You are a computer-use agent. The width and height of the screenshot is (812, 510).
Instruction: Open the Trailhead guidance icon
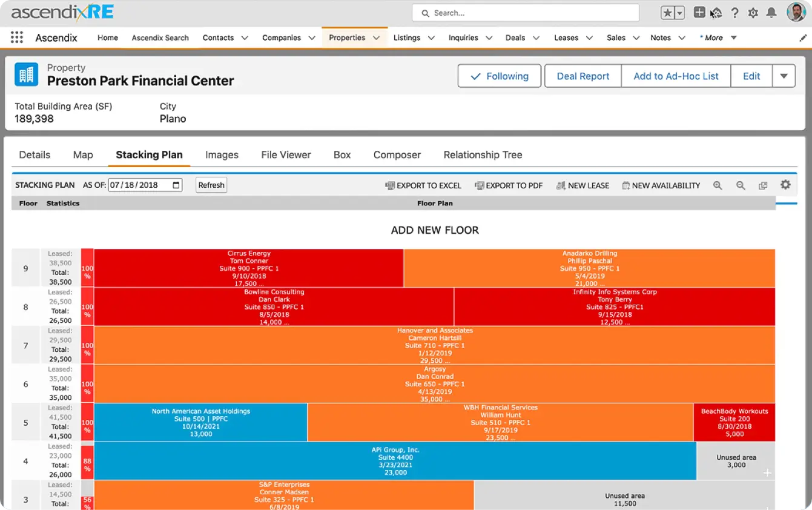point(716,13)
